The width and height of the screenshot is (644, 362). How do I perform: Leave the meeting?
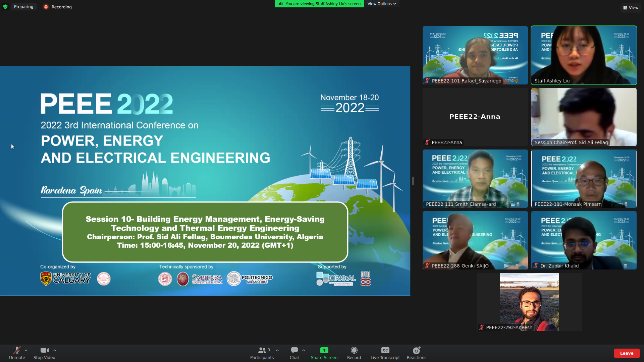626,353
